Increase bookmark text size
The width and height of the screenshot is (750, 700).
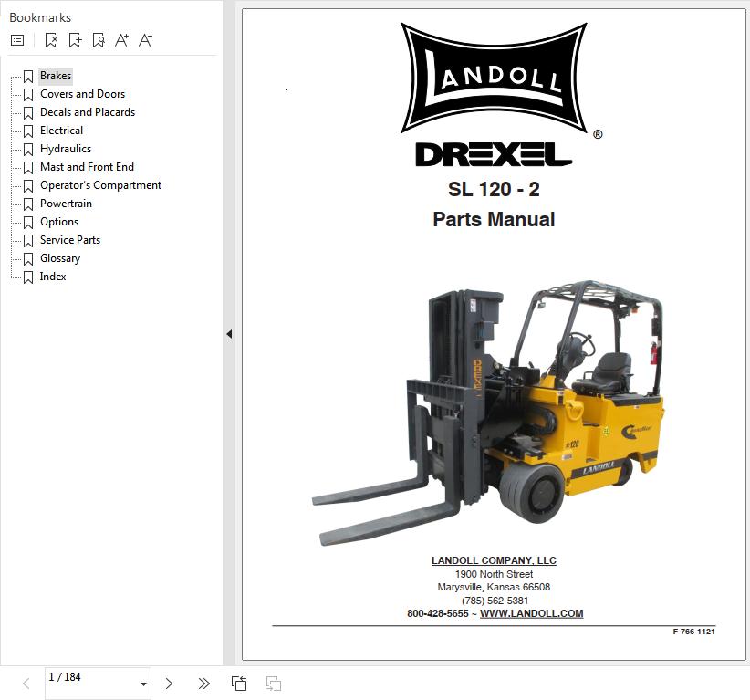point(122,40)
